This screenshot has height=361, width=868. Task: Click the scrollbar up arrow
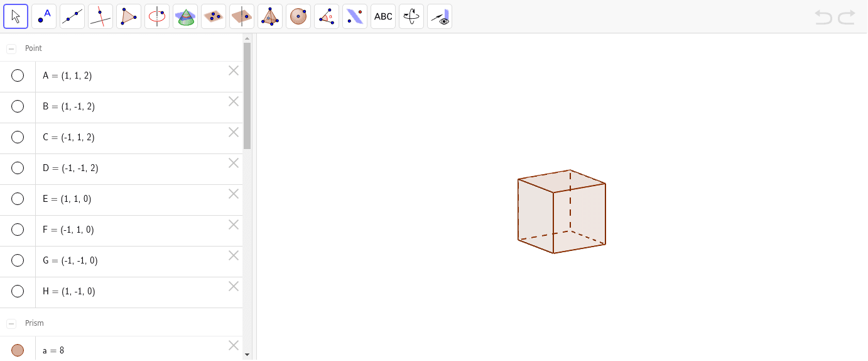click(247, 38)
